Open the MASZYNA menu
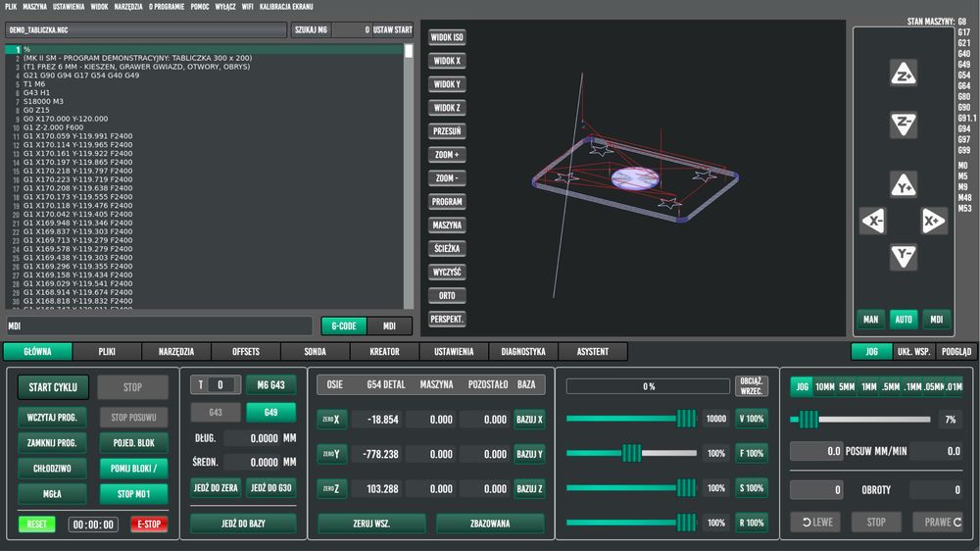Viewport: 980px width, 551px height. (x=35, y=6)
